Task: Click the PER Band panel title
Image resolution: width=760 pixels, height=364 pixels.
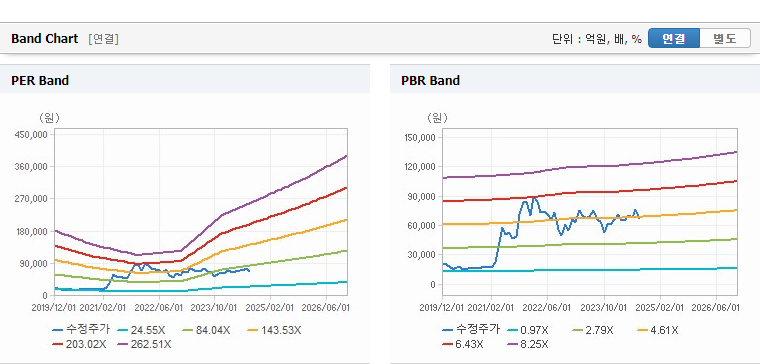Action: (40, 80)
